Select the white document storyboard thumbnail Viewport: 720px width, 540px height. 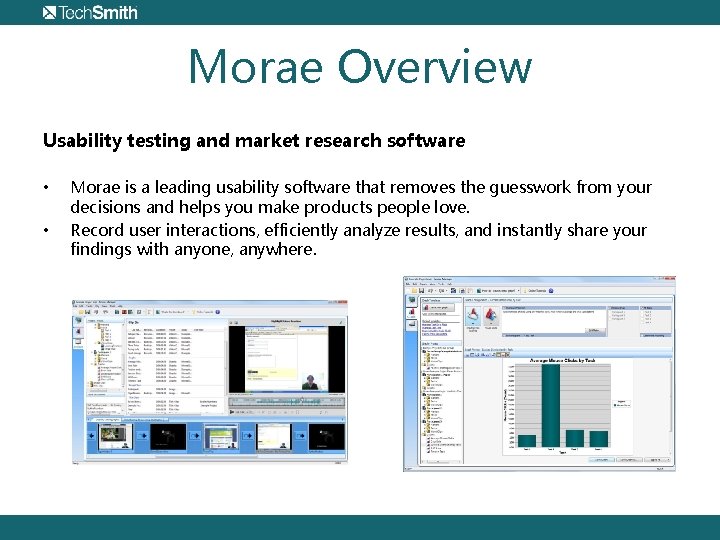click(274, 437)
